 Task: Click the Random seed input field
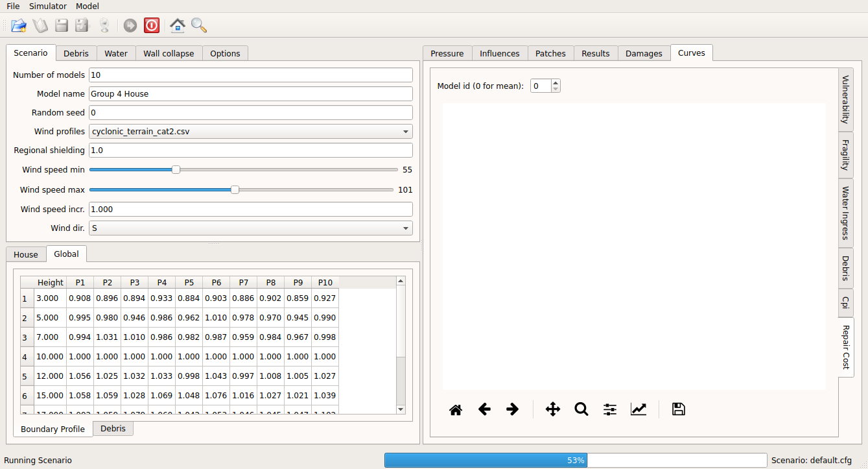pos(251,112)
